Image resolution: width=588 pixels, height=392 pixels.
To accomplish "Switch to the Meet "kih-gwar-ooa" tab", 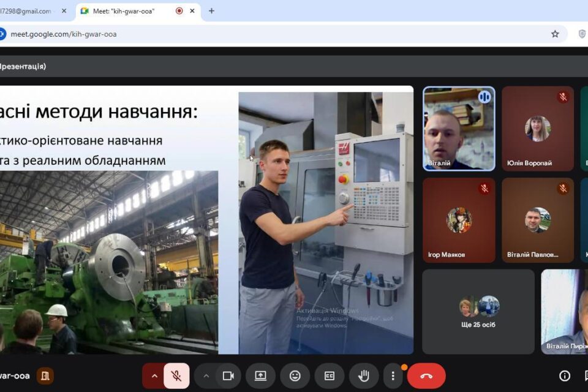I will pyautogui.click(x=138, y=11).
